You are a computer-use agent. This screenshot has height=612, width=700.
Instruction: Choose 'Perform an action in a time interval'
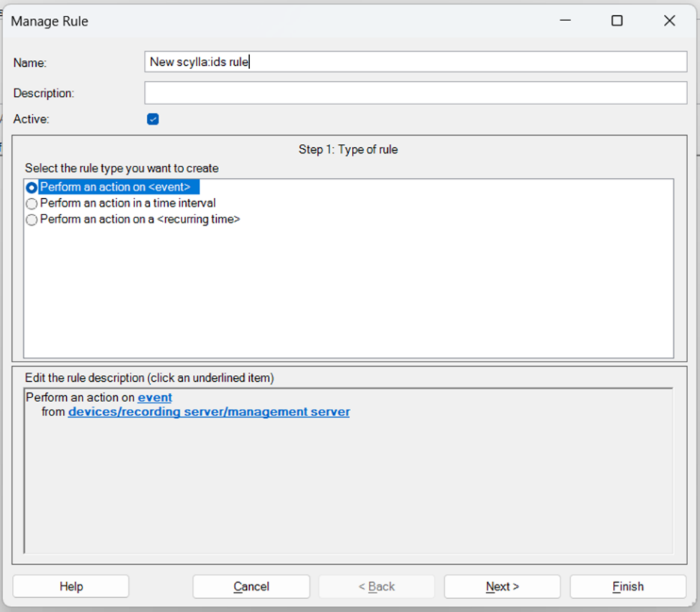tap(32, 203)
